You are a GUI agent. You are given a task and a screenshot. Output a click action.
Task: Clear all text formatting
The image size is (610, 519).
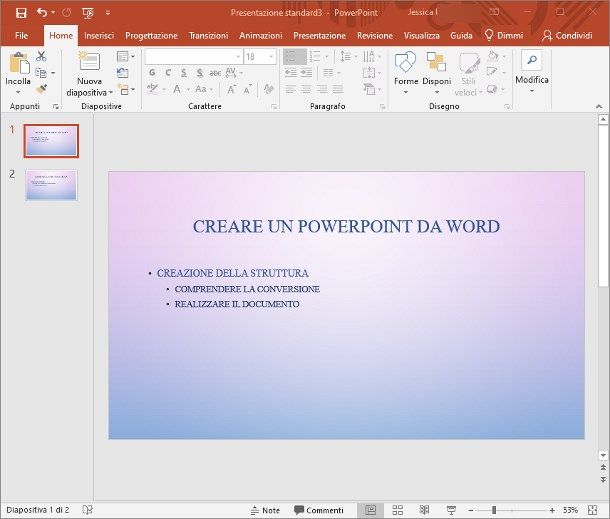[268, 89]
